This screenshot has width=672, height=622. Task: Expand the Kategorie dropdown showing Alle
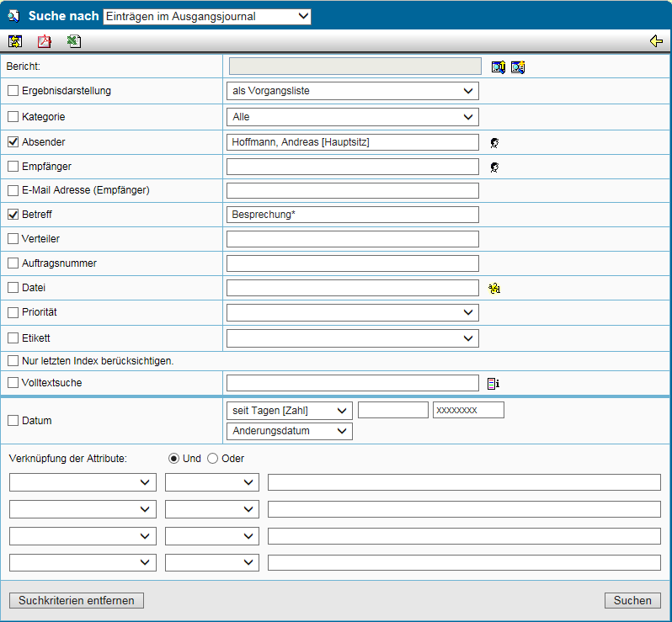click(353, 117)
